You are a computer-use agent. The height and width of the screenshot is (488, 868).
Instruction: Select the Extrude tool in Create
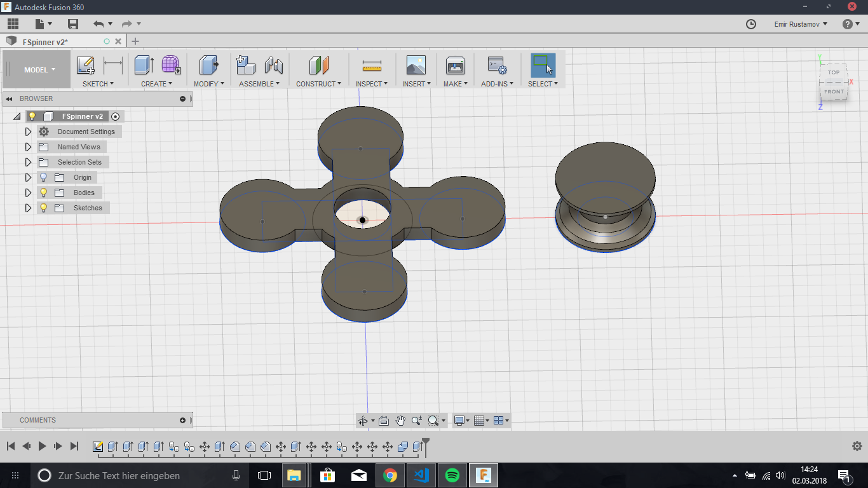click(x=144, y=65)
